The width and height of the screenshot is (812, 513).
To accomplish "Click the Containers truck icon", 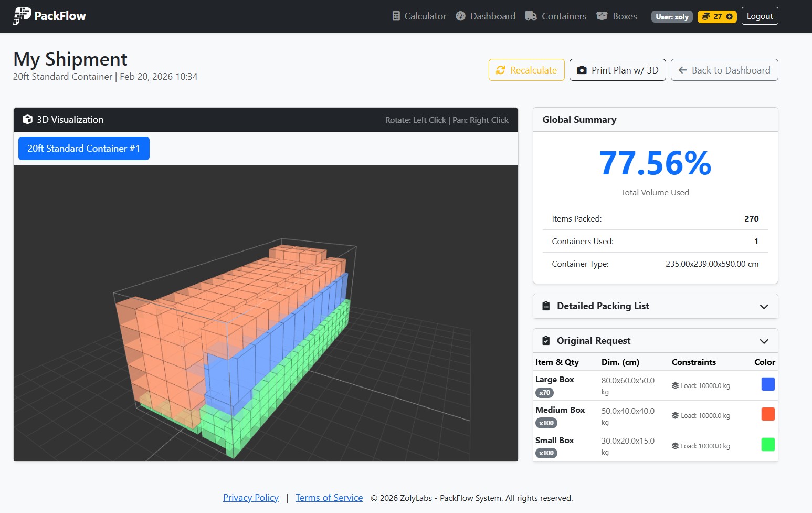I will coord(531,16).
